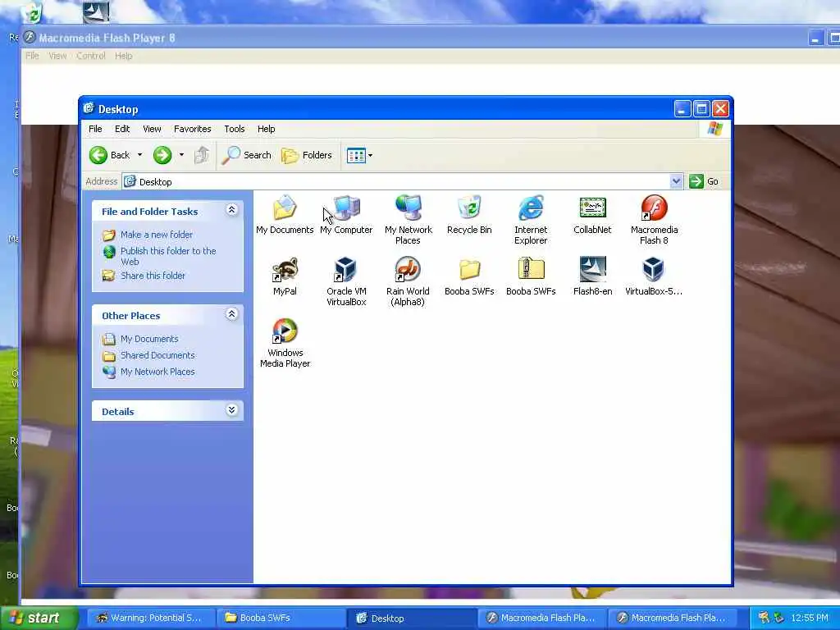Switch to first Macromedia Flash Pla... taskbar item

coord(542,619)
